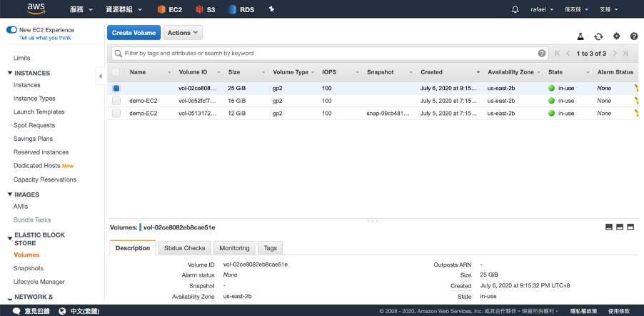Go to last page of results

[x=625, y=53]
